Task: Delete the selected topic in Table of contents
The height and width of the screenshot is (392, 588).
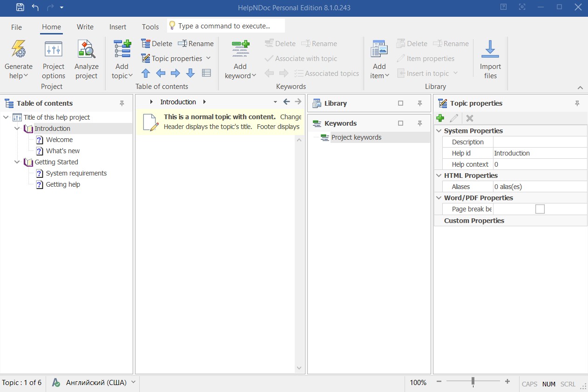Action: [156, 44]
